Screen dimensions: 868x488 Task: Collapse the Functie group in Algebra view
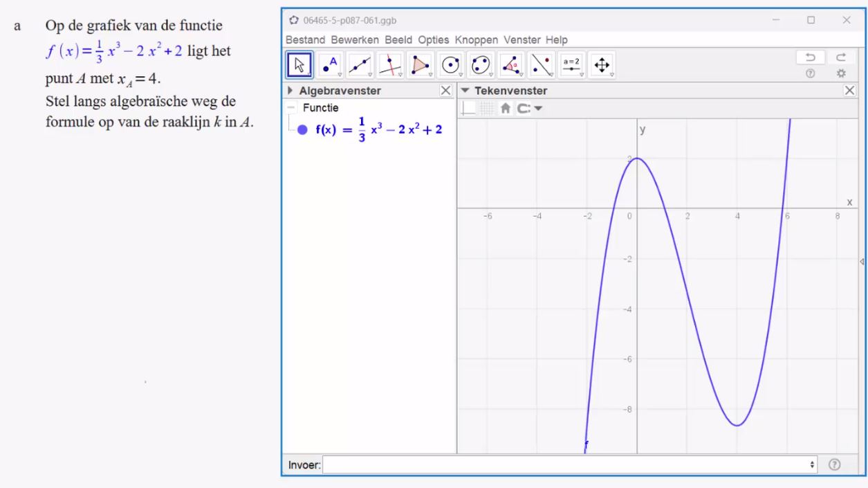(290, 108)
